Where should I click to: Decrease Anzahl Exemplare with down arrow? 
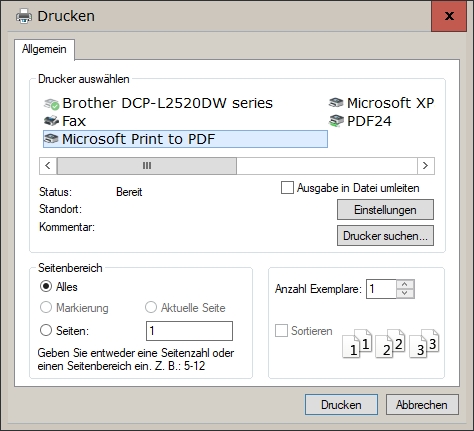405,293
